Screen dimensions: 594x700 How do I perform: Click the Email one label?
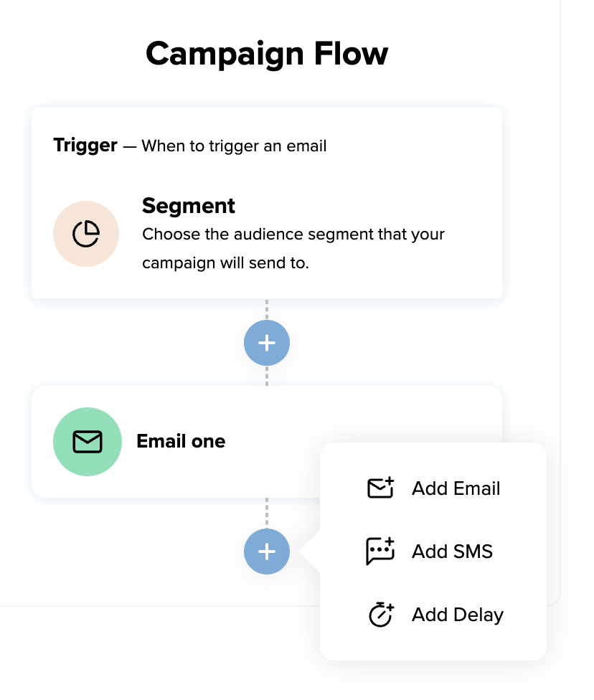(180, 442)
